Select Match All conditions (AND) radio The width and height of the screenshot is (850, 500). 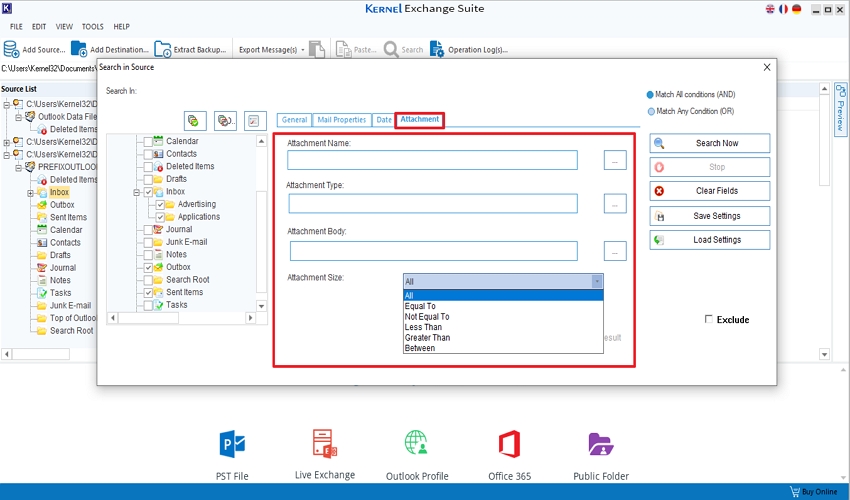click(650, 94)
